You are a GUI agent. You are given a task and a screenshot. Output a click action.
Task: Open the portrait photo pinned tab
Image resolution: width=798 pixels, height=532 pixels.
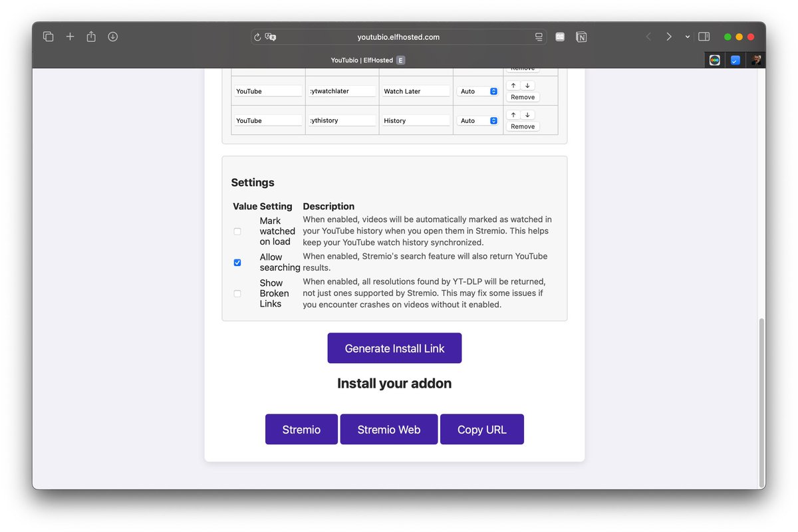[x=755, y=60]
